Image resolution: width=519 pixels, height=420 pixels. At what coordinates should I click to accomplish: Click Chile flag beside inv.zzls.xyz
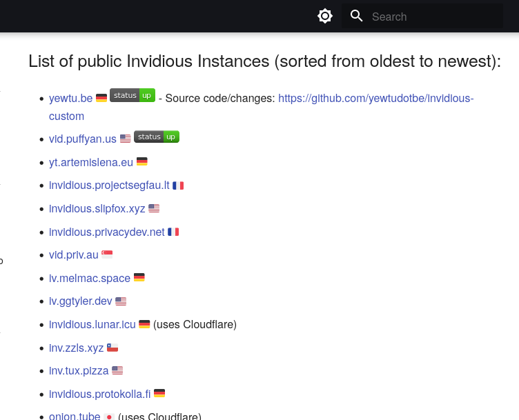(112, 348)
